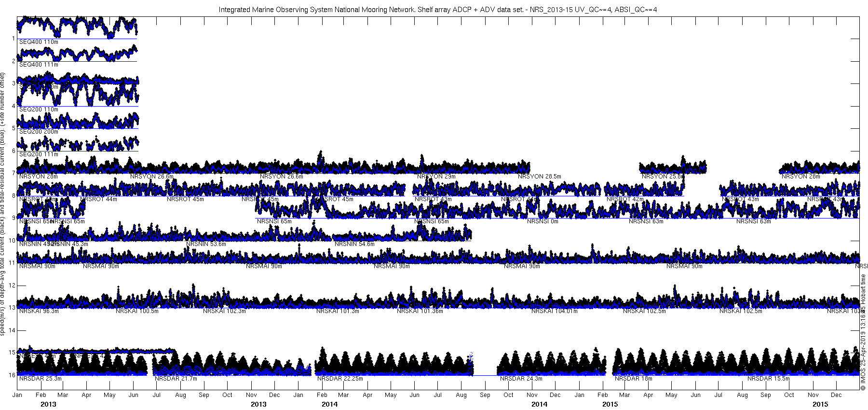The image size is (868, 410).
Task: Click the IMOS copyright text on right edge
Action: tap(863, 332)
